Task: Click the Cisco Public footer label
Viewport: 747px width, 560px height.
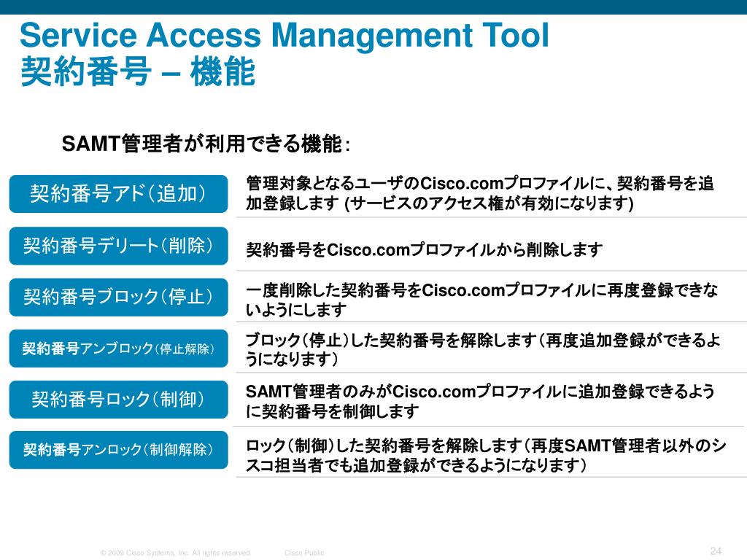Action: [304, 553]
